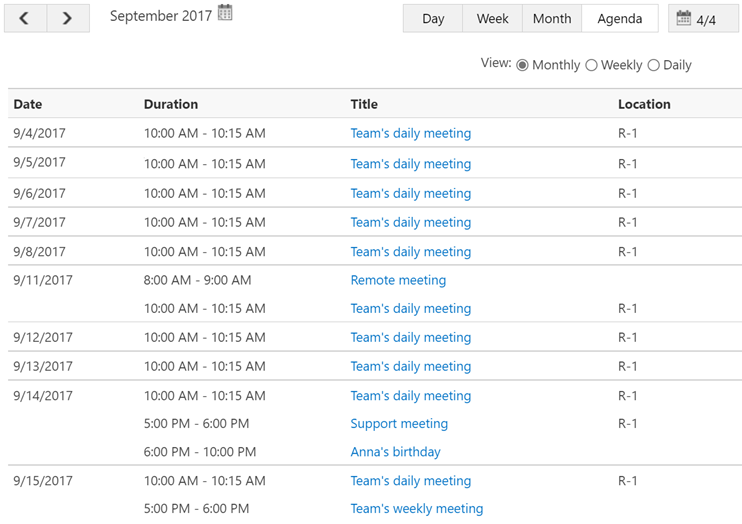This screenshot has width=742, height=524.
Task: Click the Duration column header
Action: [171, 104]
